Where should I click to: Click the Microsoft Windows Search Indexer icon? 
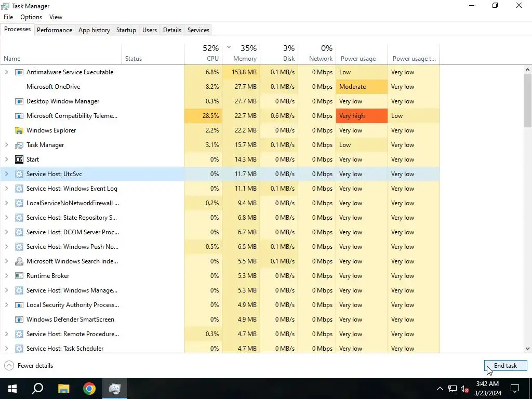pyautogui.click(x=19, y=261)
